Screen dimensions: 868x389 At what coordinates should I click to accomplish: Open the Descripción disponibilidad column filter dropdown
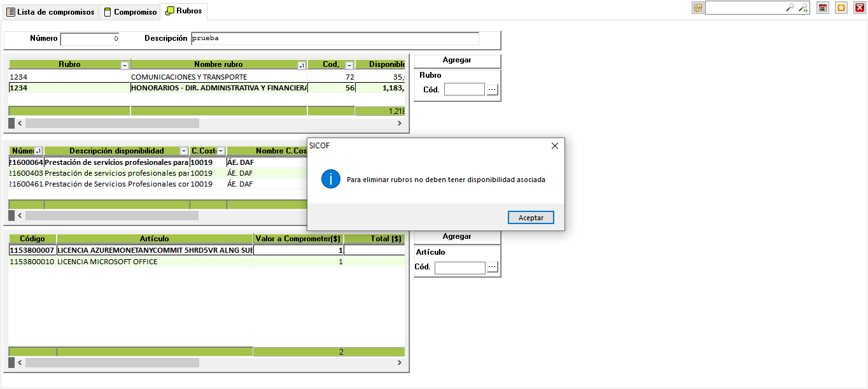point(184,152)
